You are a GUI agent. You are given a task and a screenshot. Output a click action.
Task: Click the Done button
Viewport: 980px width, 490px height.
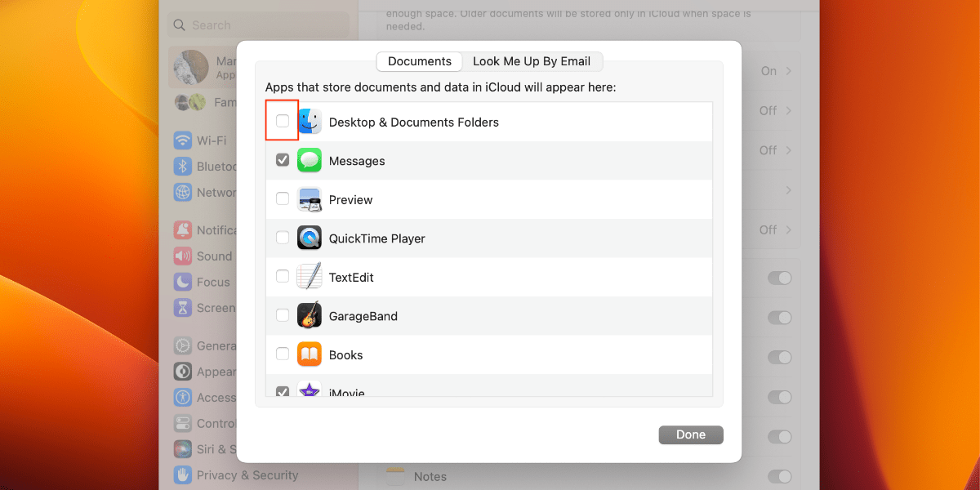coord(690,434)
